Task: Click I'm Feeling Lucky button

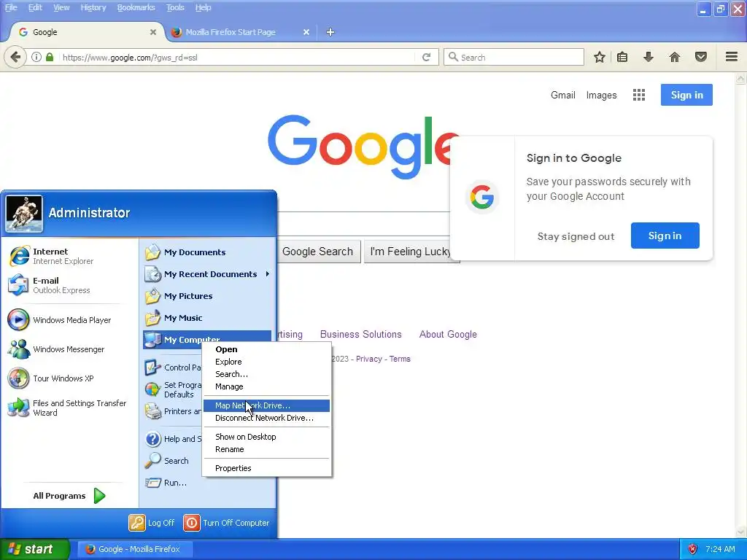Action: click(409, 252)
